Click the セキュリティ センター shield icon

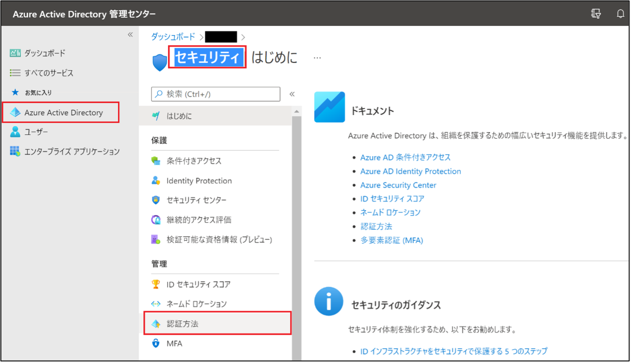tap(156, 200)
